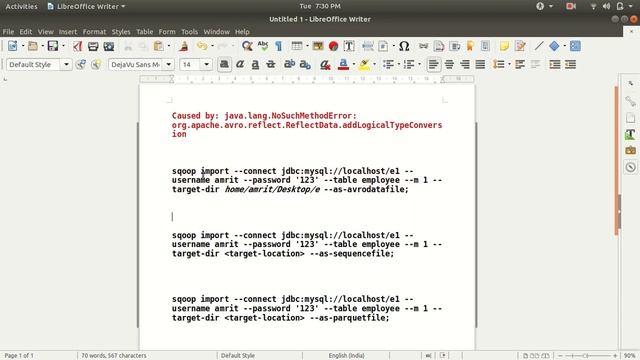
Task: Align text right
Action: pos(465,64)
